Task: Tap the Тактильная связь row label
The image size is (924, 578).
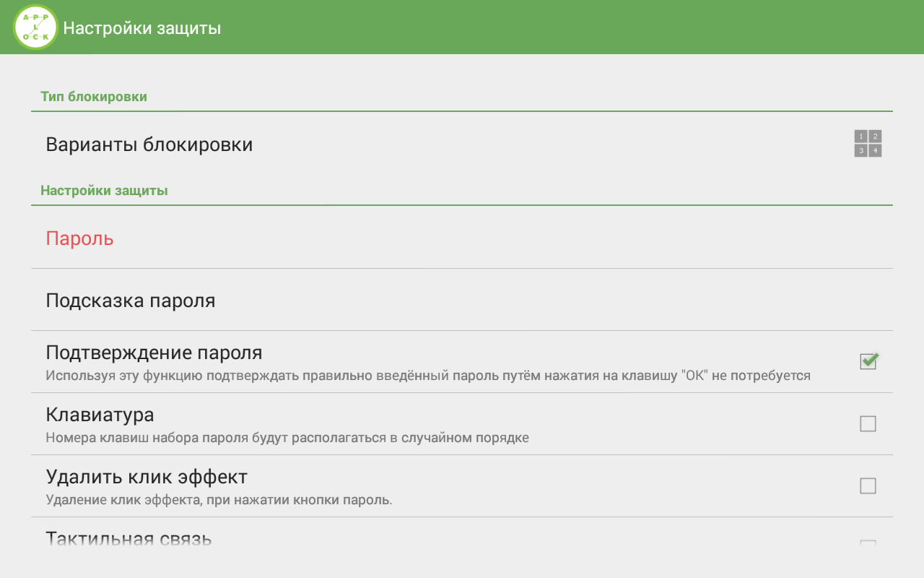Action: (x=128, y=539)
